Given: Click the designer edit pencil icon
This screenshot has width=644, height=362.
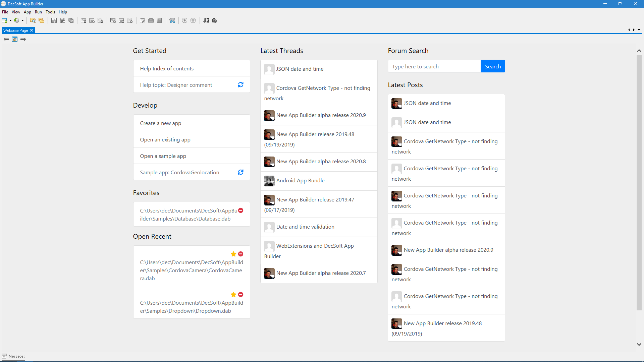Looking at the screenshot, I should 143,20.
